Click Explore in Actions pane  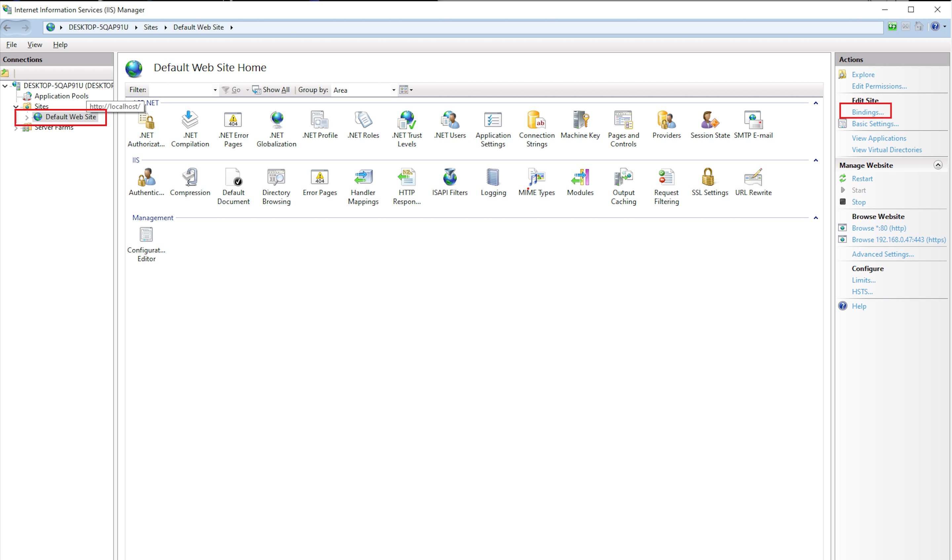[x=863, y=75]
